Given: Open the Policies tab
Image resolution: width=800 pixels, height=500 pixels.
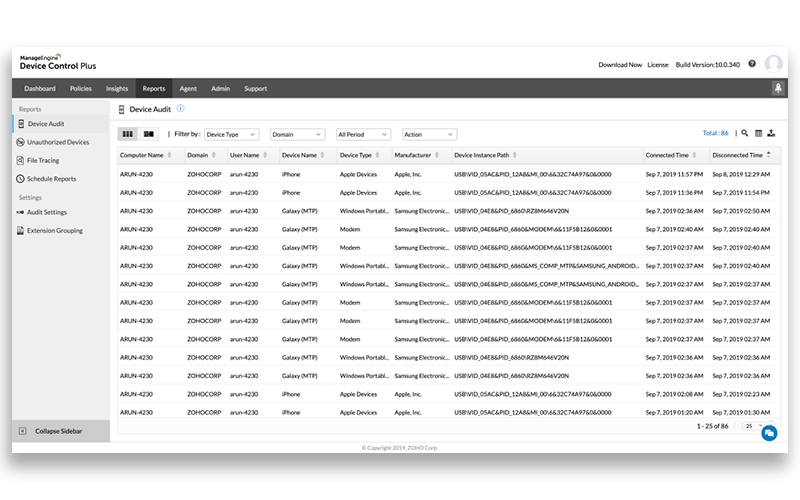Looking at the screenshot, I should pyautogui.click(x=81, y=88).
